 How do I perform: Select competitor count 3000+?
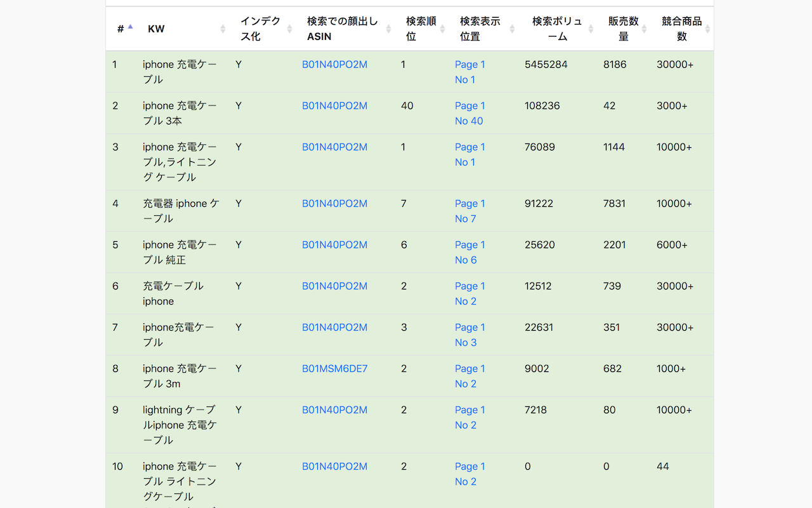(672, 105)
